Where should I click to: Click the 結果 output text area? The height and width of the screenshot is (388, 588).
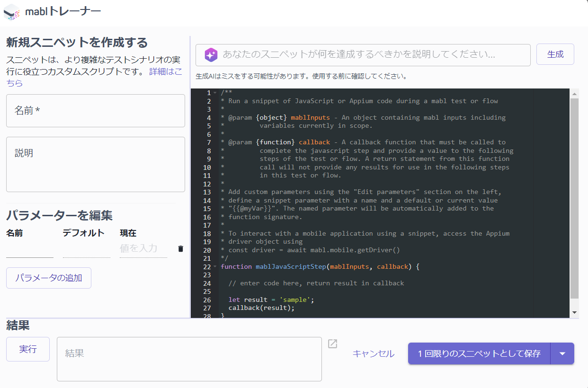coord(189,359)
